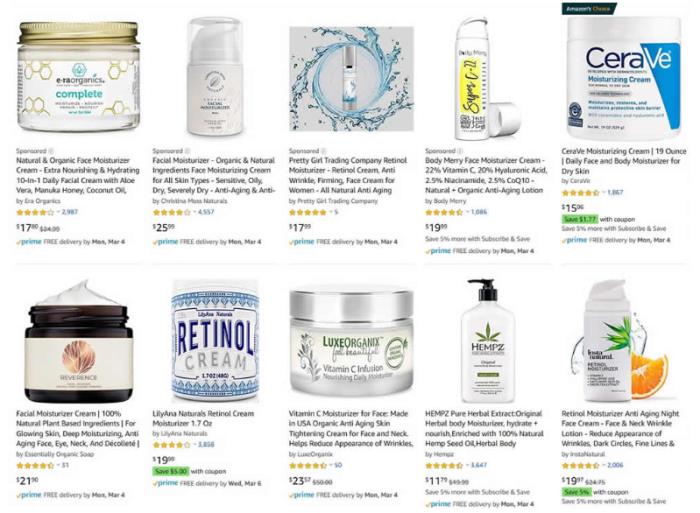700x513 pixels.
Task: Open the Body Merry Face Moisturizer Cream title
Action: point(486,175)
